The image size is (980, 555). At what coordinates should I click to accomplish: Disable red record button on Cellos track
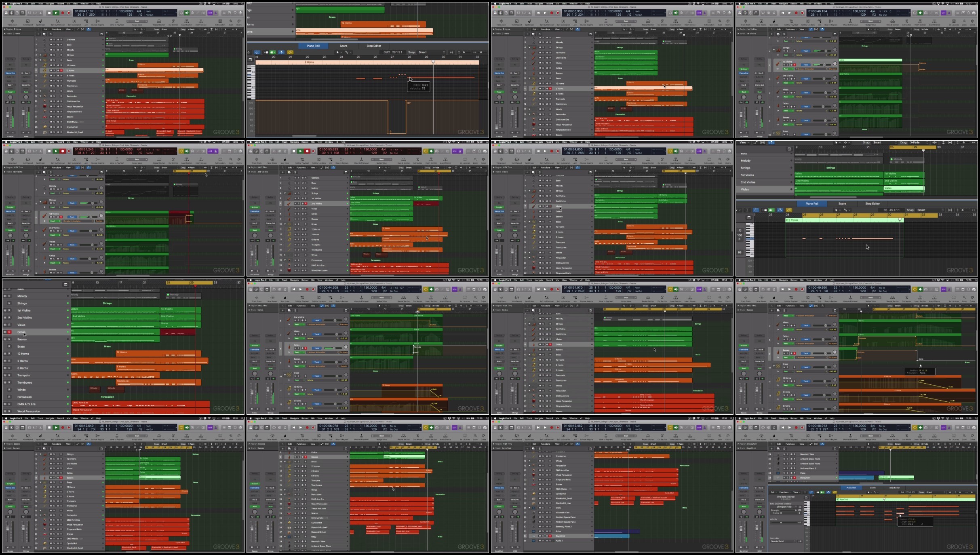tap(9, 332)
